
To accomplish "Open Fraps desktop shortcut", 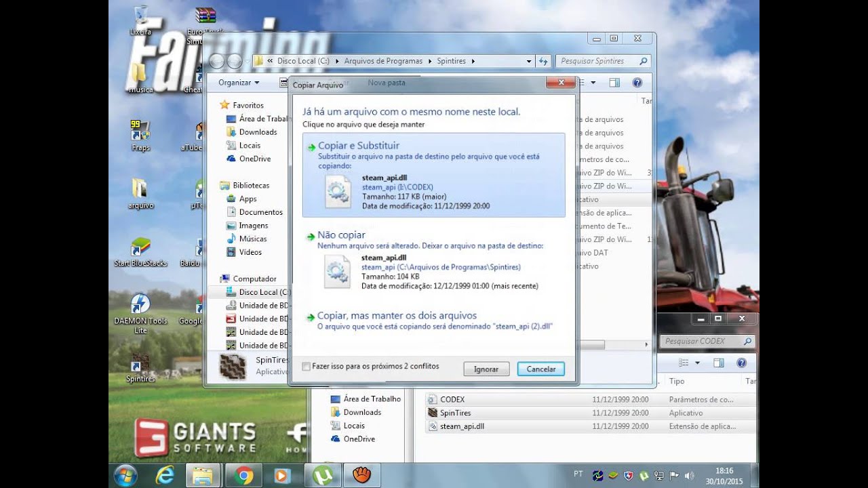I will point(140,135).
